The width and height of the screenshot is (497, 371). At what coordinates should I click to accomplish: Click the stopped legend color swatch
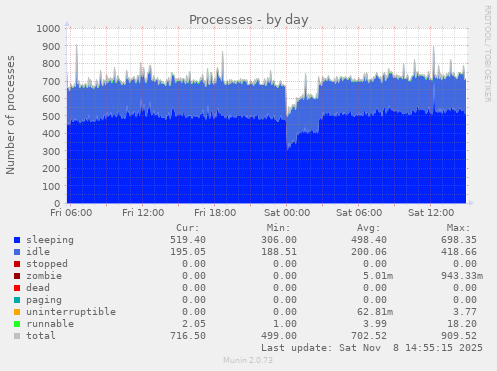(x=17, y=264)
